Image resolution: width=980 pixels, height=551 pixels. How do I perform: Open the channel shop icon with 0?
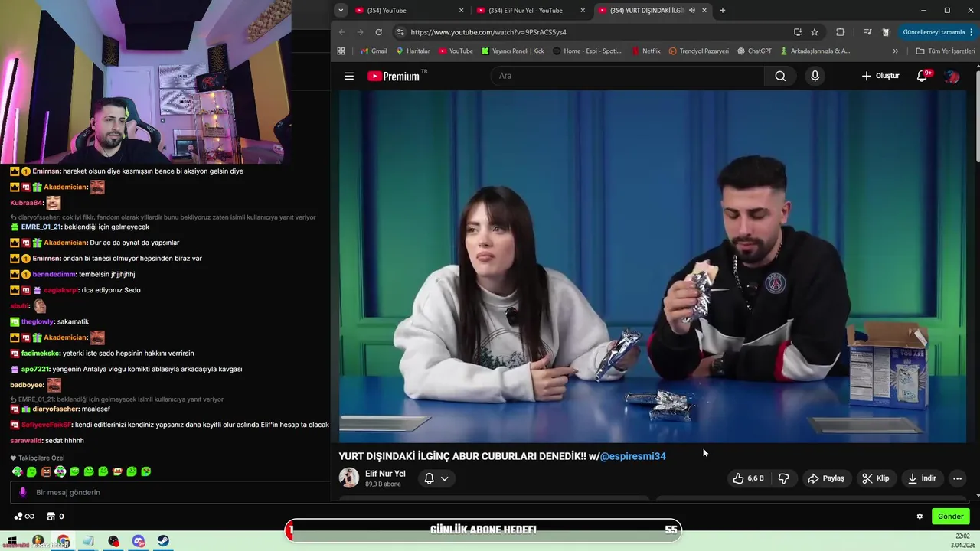point(55,517)
